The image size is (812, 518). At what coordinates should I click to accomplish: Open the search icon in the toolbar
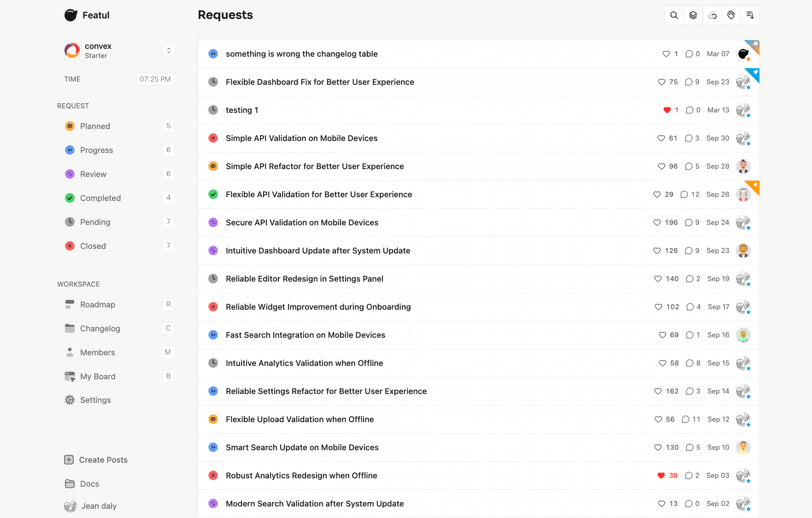674,15
